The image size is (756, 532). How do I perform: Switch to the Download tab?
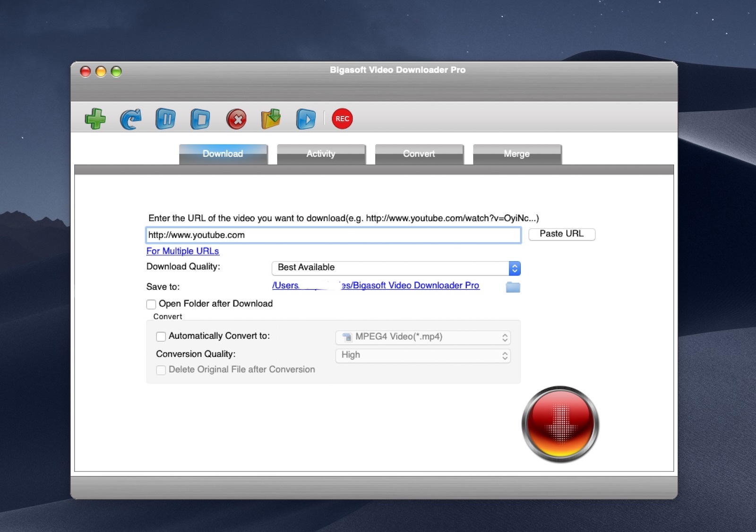pyautogui.click(x=223, y=154)
